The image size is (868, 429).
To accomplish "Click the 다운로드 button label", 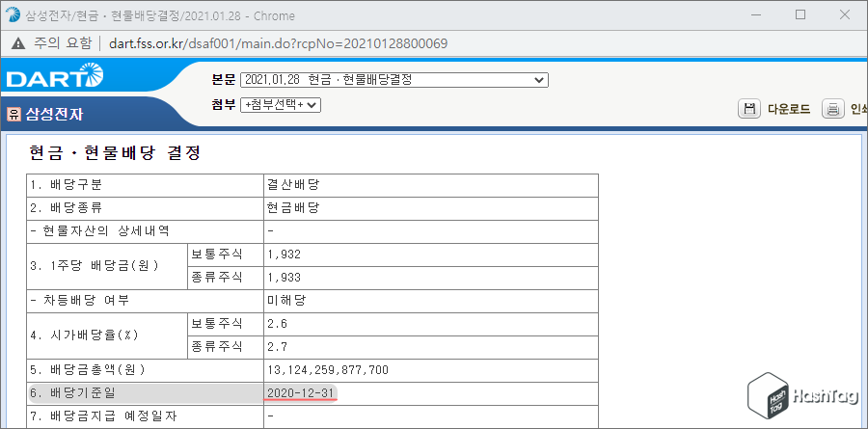I will click(789, 109).
